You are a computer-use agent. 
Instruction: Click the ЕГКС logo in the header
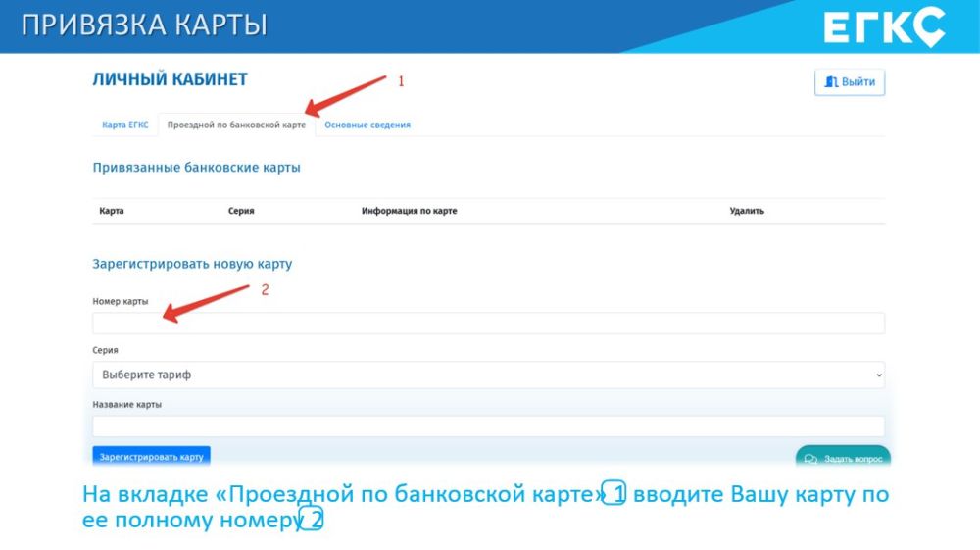(x=884, y=26)
